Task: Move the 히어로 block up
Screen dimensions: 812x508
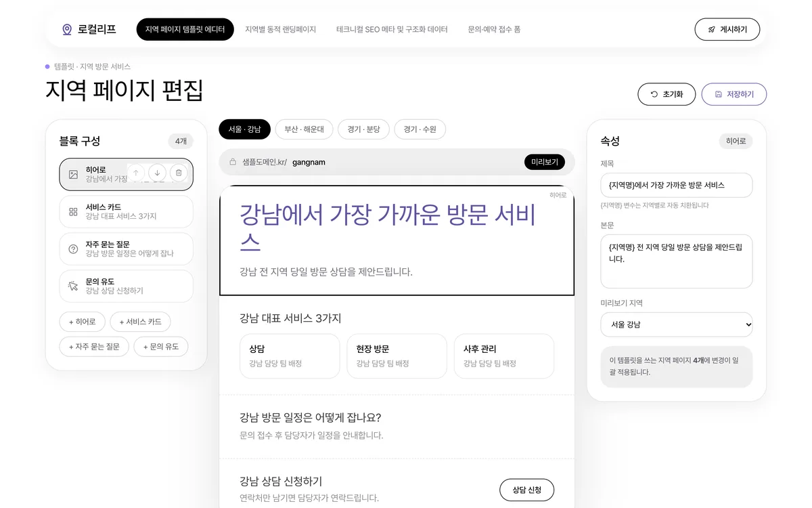Action: click(136, 173)
